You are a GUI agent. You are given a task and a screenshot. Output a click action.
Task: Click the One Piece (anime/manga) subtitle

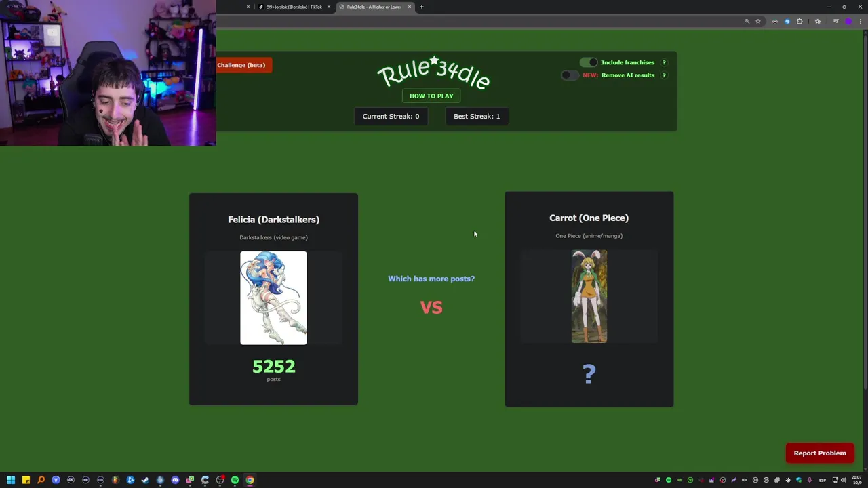point(589,236)
